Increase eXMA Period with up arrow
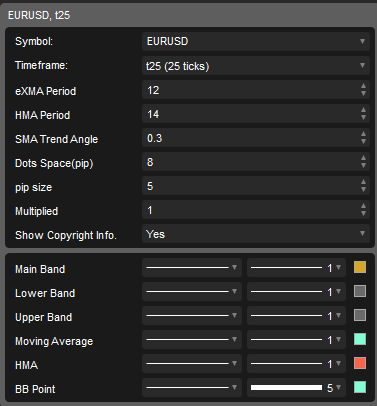 coord(363,86)
